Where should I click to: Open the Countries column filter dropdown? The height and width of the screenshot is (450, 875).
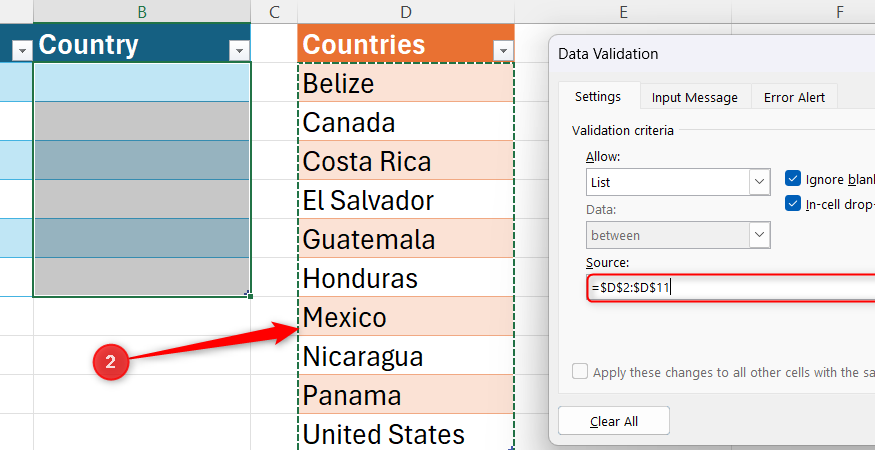503,51
